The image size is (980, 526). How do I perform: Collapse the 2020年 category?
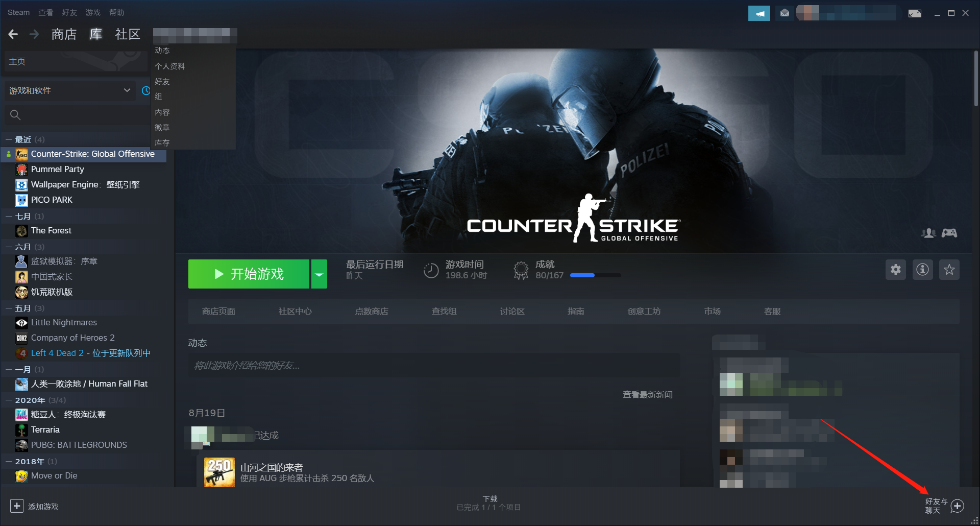click(x=9, y=400)
